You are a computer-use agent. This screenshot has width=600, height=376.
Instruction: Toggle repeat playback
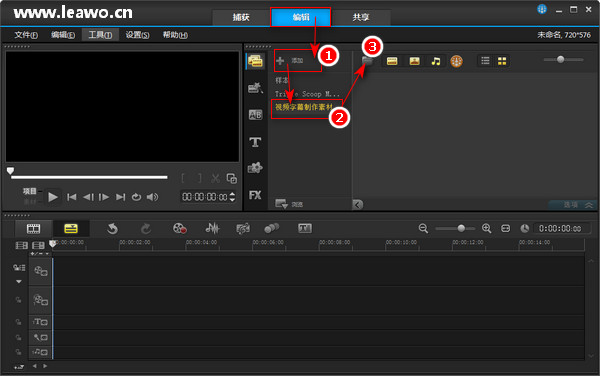tap(136, 197)
